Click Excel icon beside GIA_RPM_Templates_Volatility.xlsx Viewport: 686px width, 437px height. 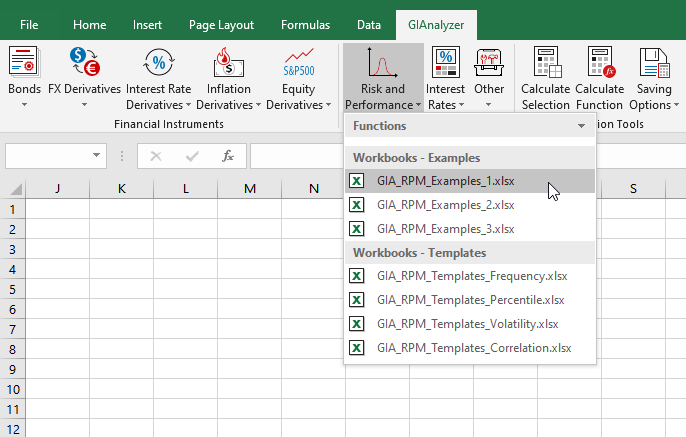click(x=357, y=324)
